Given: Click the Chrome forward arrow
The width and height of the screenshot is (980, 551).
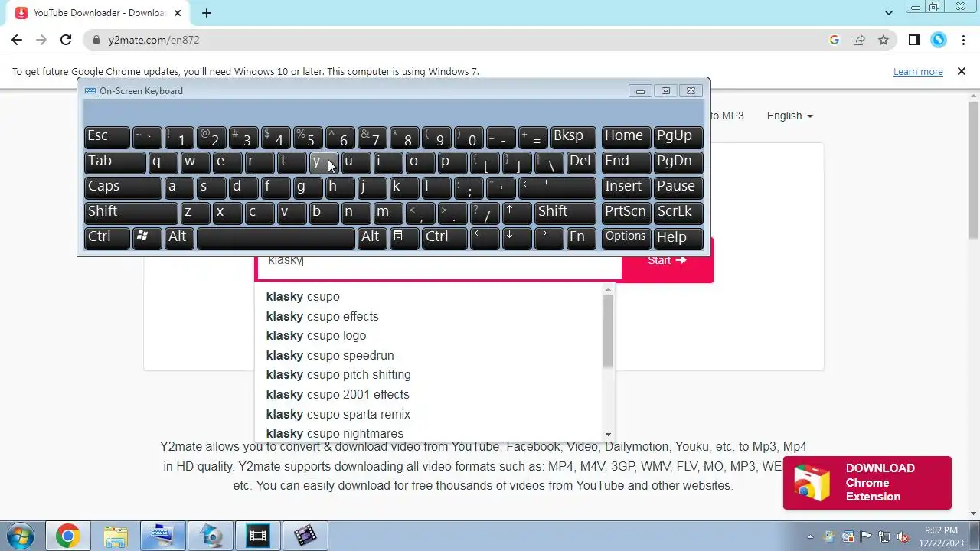Looking at the screenshot, I should pos(41,40).
